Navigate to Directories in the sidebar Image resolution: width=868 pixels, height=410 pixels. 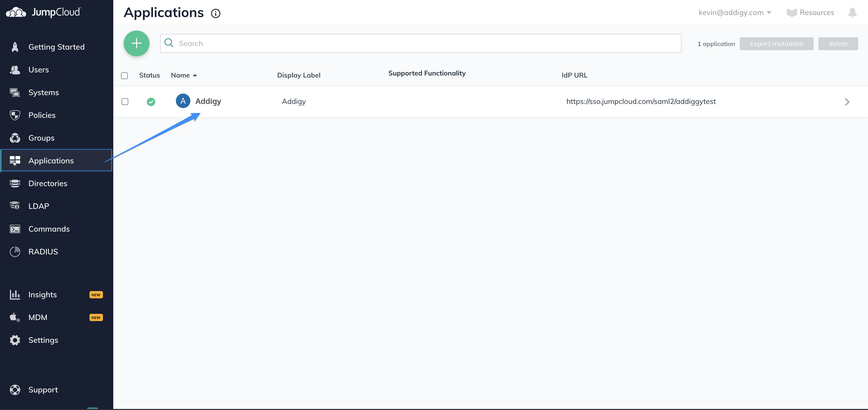(48, 183)
